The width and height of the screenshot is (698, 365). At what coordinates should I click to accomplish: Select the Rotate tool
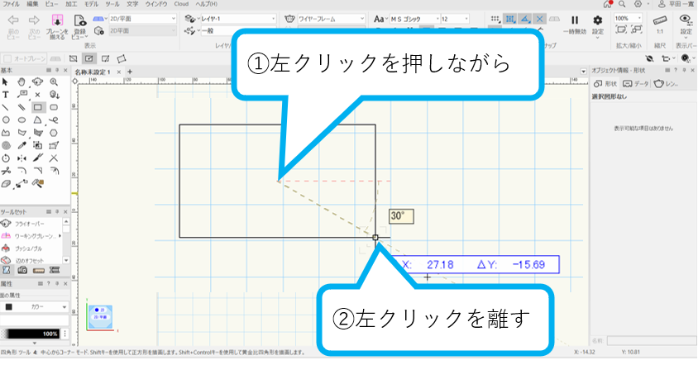[5, 158]
